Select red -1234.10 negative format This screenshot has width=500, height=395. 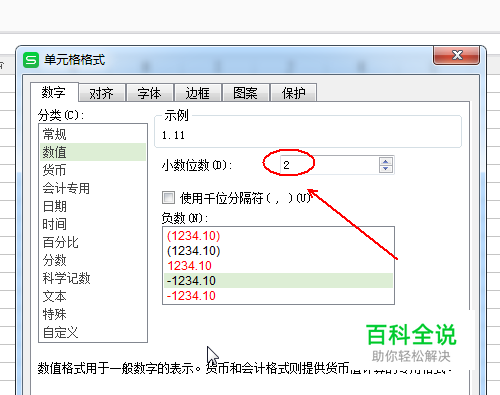tap(278, 296)
